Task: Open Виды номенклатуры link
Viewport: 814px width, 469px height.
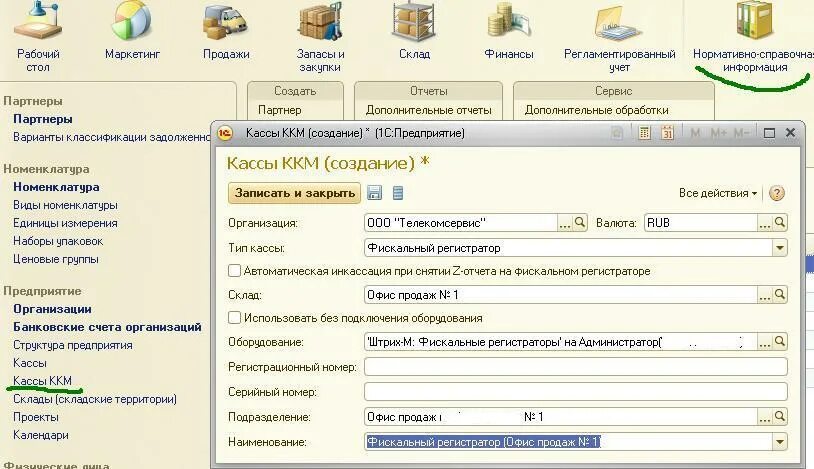Action: tap(65, 205)
